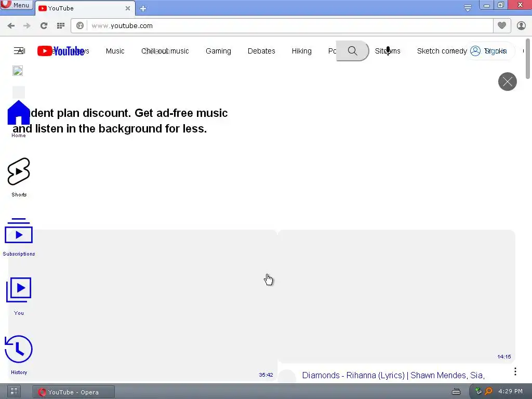Click the student plan discount headline
Image resolution: width=532 pixels, height=399 pixels.
click(120, 121)
